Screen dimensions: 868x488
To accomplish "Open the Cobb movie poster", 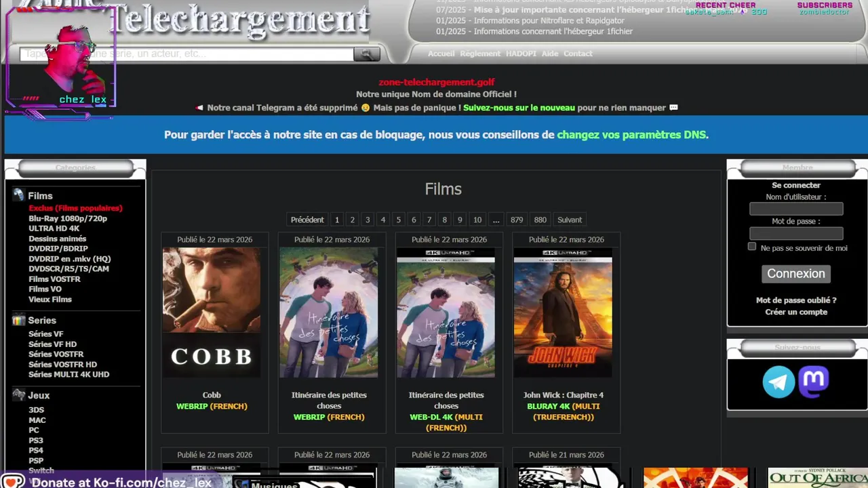I will coord(212,312).
